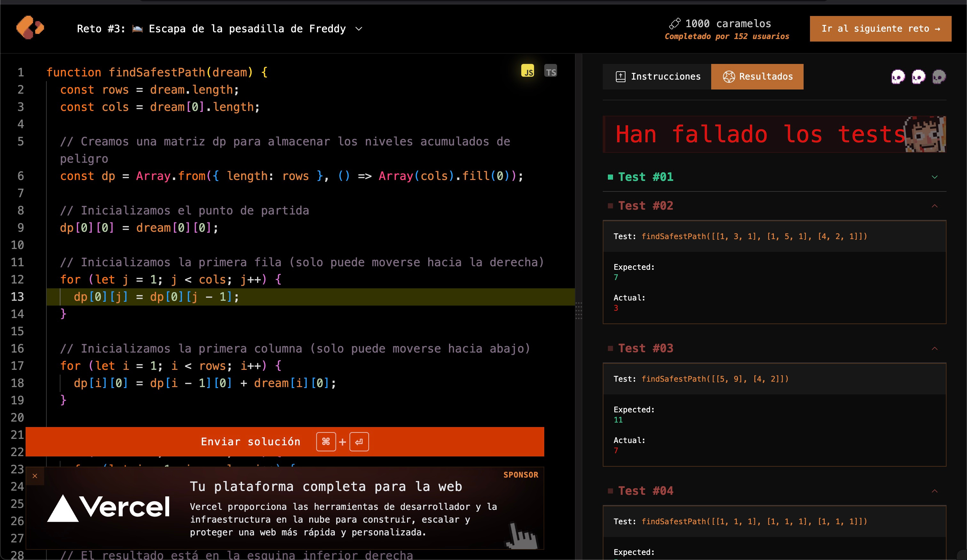
Task: Click comment line Inicializamos el punto de partida
Action: click(185, 210)
